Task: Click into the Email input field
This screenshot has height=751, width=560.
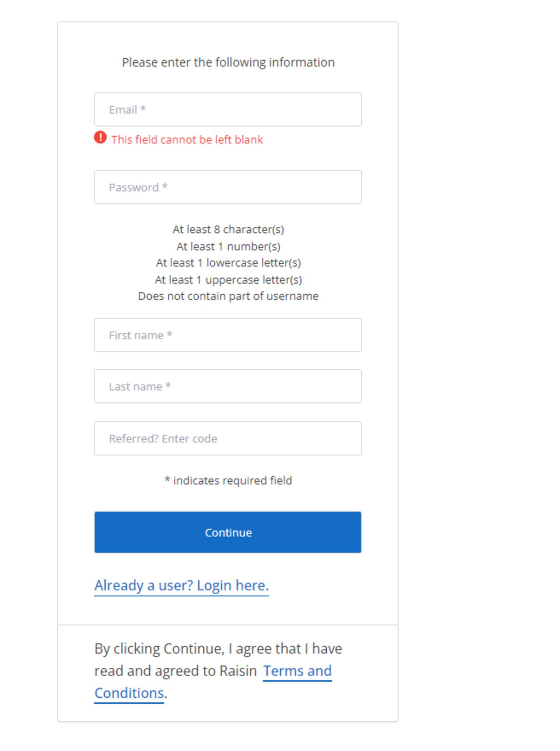Action: (x=227, y=109)
